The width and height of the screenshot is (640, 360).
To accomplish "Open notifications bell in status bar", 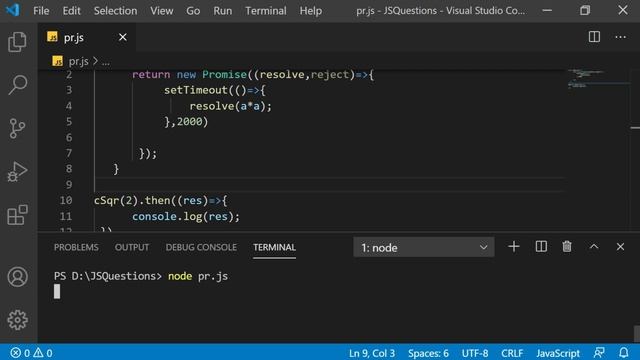I will [x=624, y=353].
